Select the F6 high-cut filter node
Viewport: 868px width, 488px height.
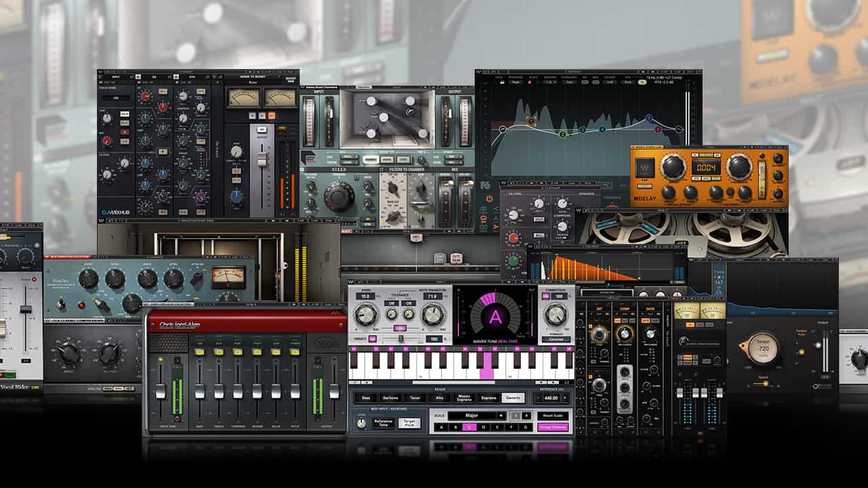679,129
